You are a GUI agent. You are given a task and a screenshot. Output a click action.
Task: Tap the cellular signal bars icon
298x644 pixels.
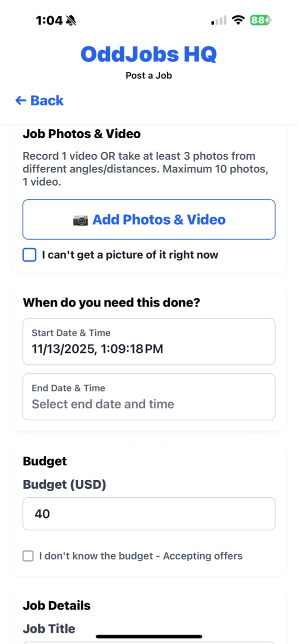pos(219,20)
